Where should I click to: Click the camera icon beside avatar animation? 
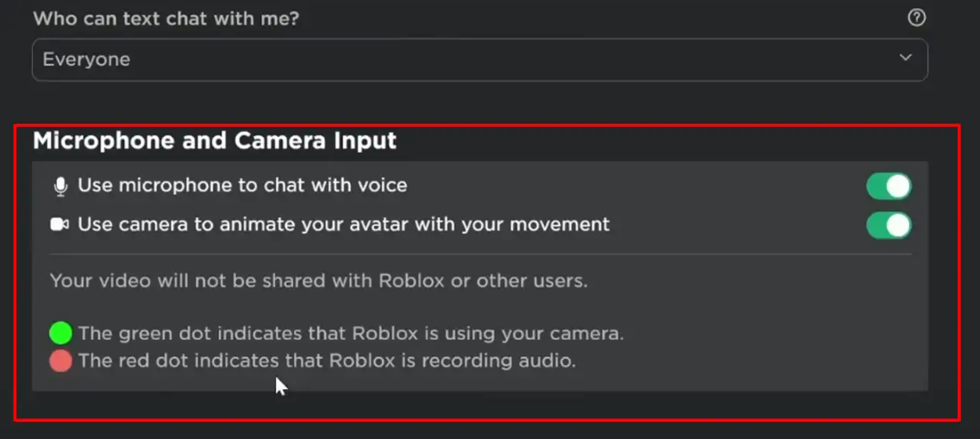pyautogui.click(x=59, y=224)
